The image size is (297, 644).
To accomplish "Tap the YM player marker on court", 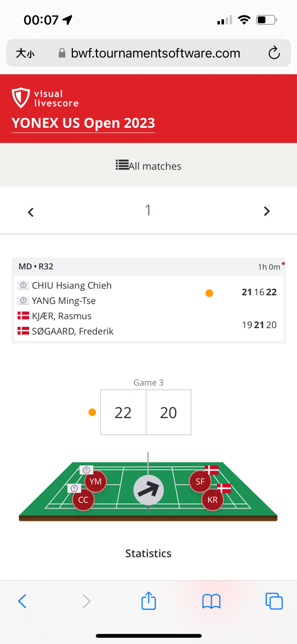I will tap(95, 481).
